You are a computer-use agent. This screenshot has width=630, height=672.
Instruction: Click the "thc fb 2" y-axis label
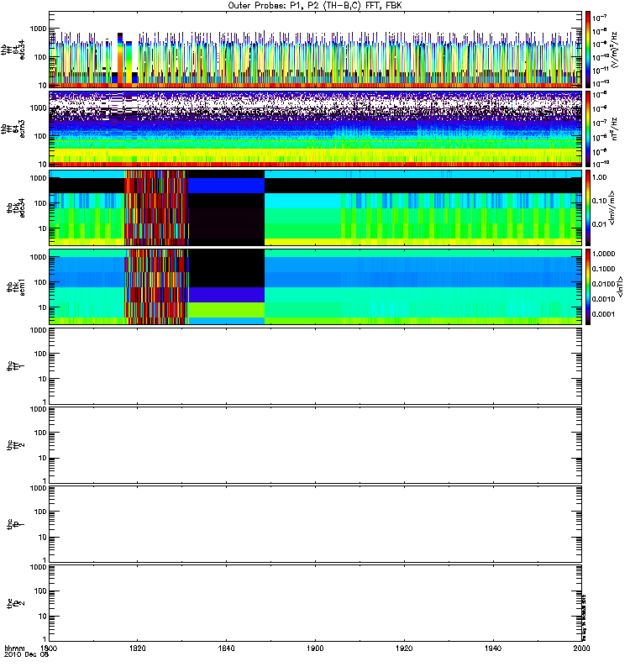15,603
